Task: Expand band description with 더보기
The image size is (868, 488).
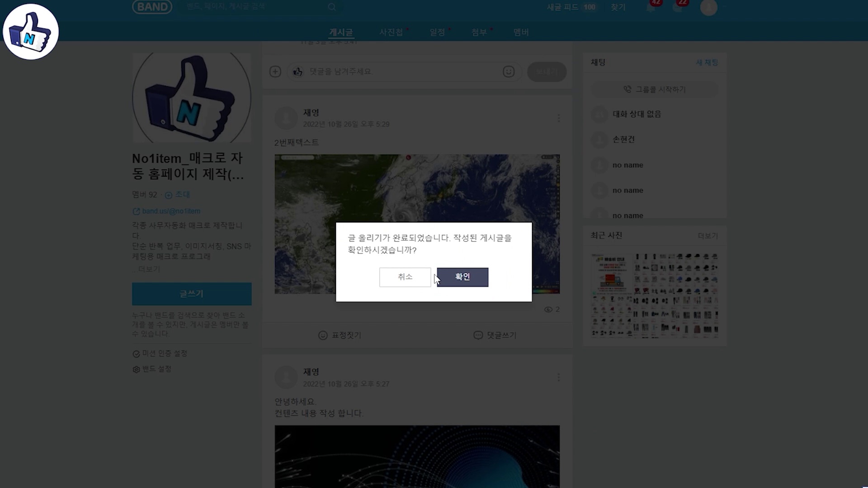Action: (149, 269)
